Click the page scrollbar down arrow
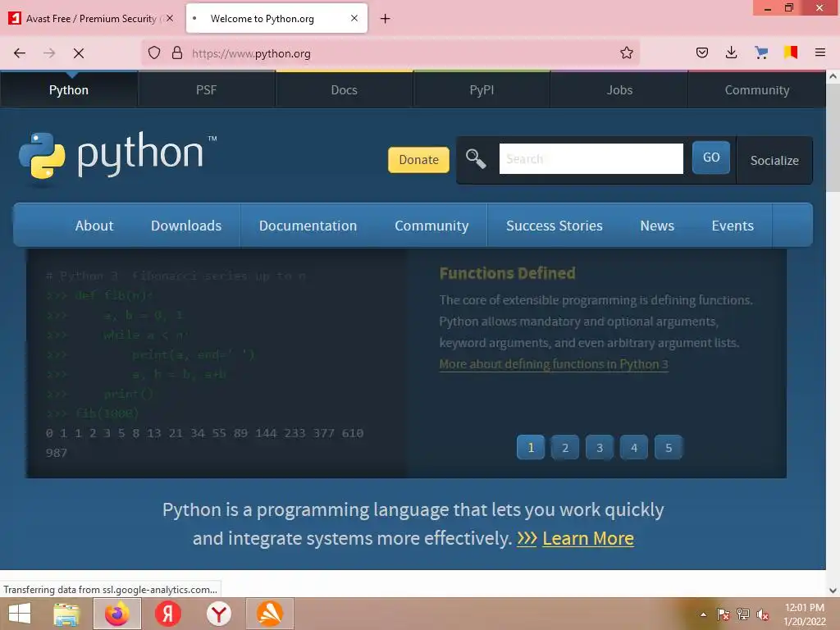The height and width of the screenshot is (630, 840). pyautogui.click(x=833, y=591)
